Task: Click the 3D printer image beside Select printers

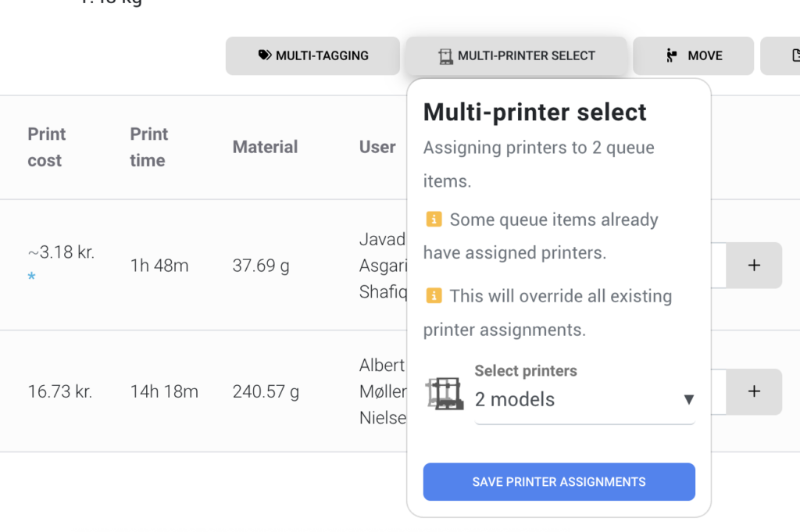Action: [x=445, y=393]
